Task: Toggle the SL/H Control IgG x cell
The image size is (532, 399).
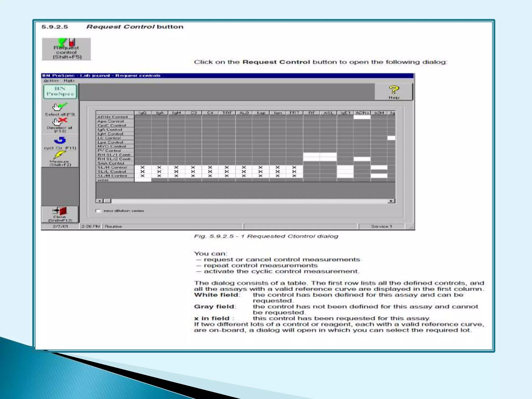Action: 142,168
